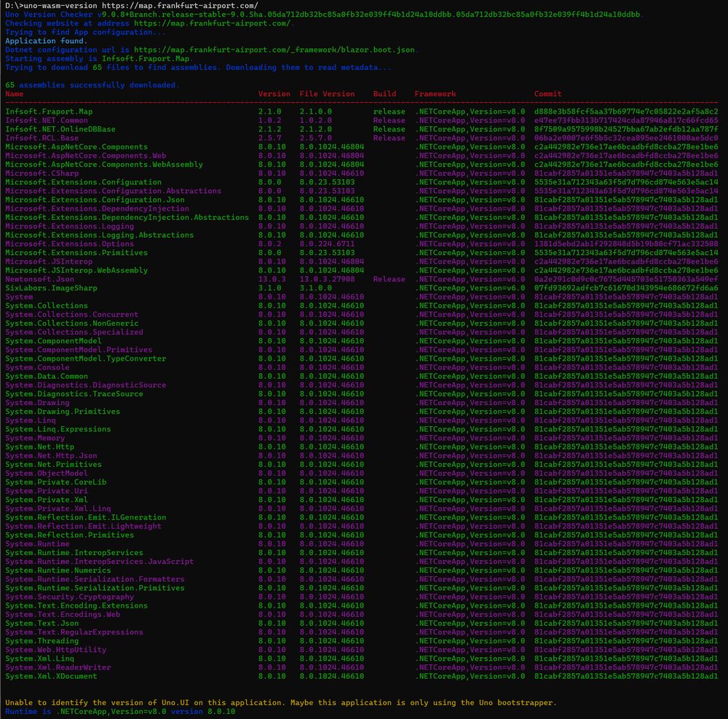728x719 pixels.
Task: Click the 'Infsoft.NET.OnlineDBBase' assembly name
Action: [x=60, y=129]
